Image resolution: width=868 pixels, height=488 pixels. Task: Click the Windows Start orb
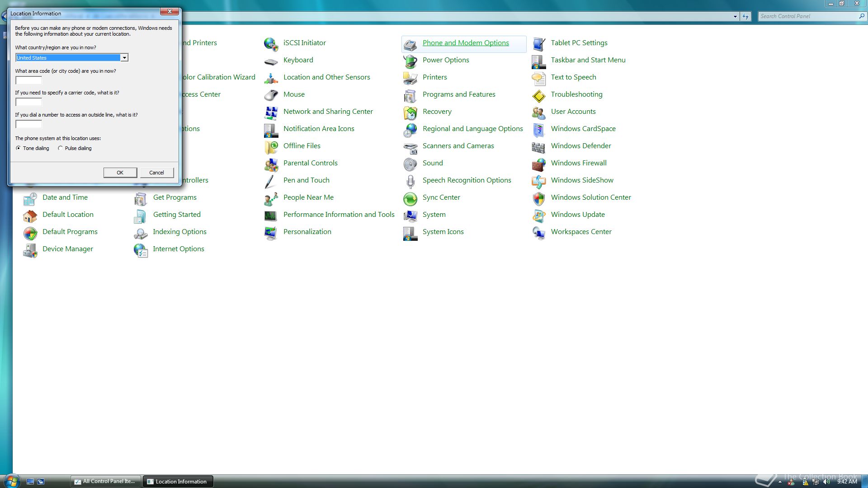point(11,481)
